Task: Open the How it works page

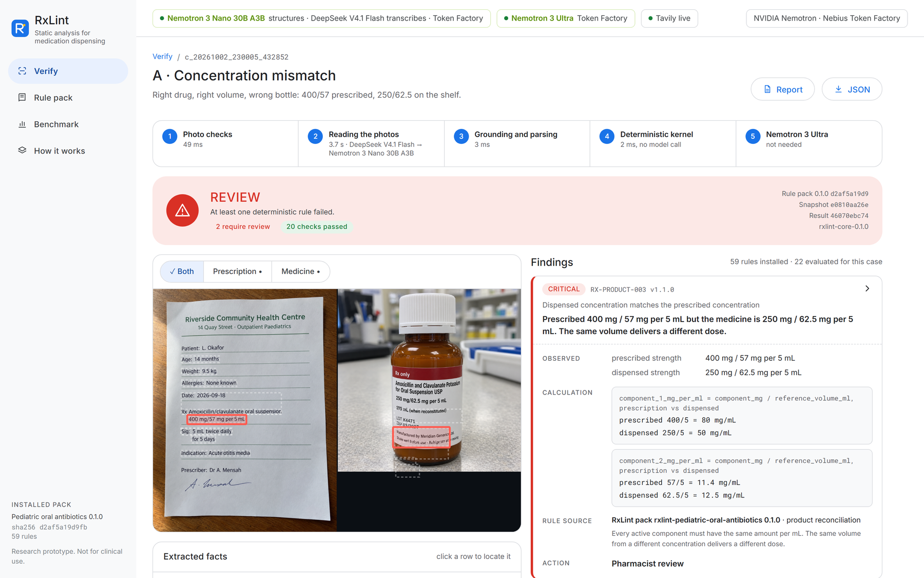Action: pos(68,151)
